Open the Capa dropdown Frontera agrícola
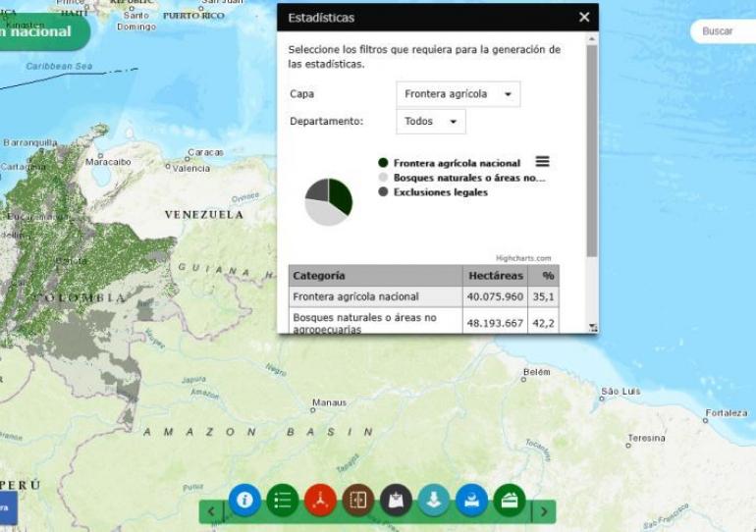756x532 pixels. (x=459, y=94)
